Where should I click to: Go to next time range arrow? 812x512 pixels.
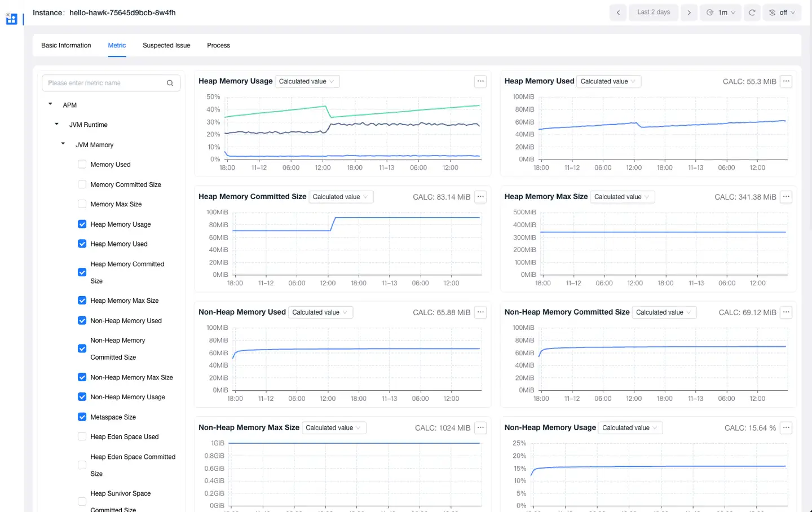pyautogui.click(x=689, y=12)
